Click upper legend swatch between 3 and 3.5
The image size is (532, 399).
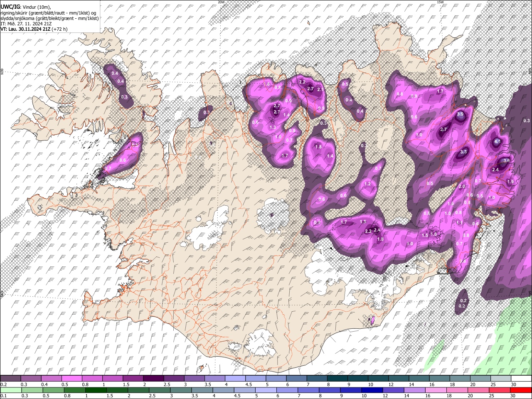[x=194, y=379]
